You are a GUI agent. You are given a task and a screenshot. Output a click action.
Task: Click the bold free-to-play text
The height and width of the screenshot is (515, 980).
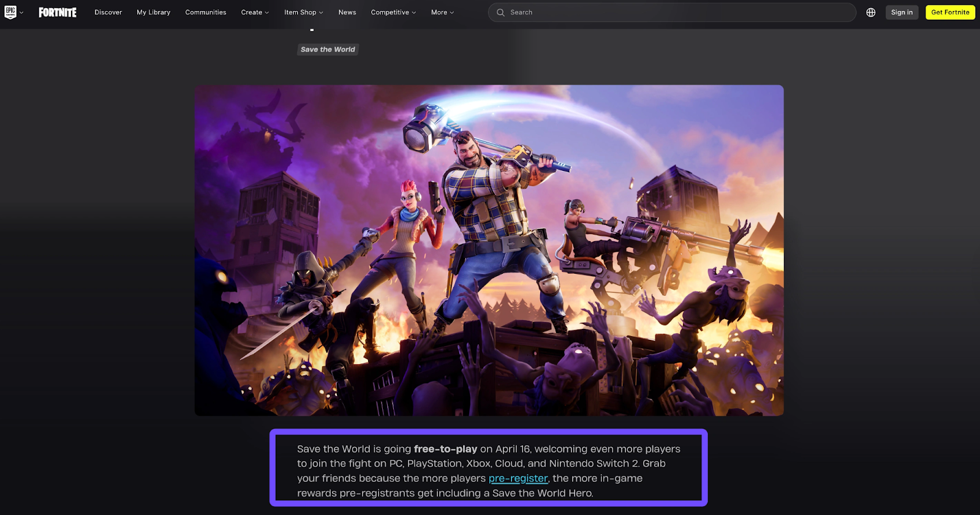[x=445, y=449]
